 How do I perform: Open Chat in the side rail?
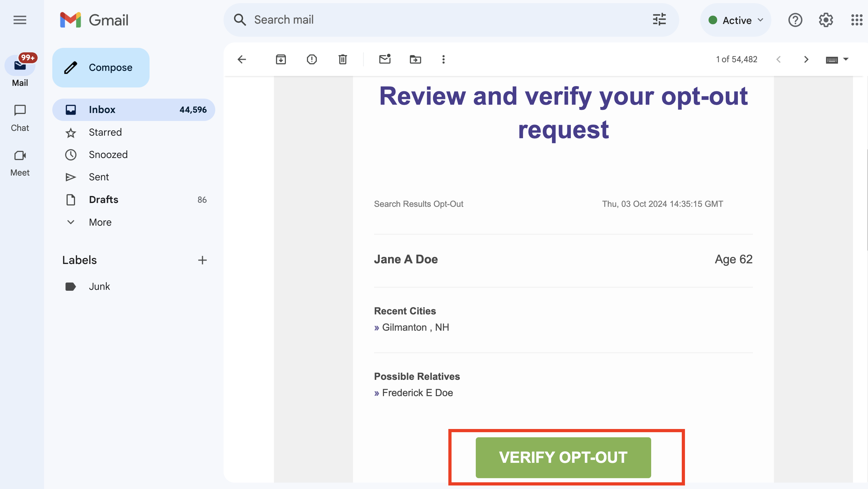point(20,118)
